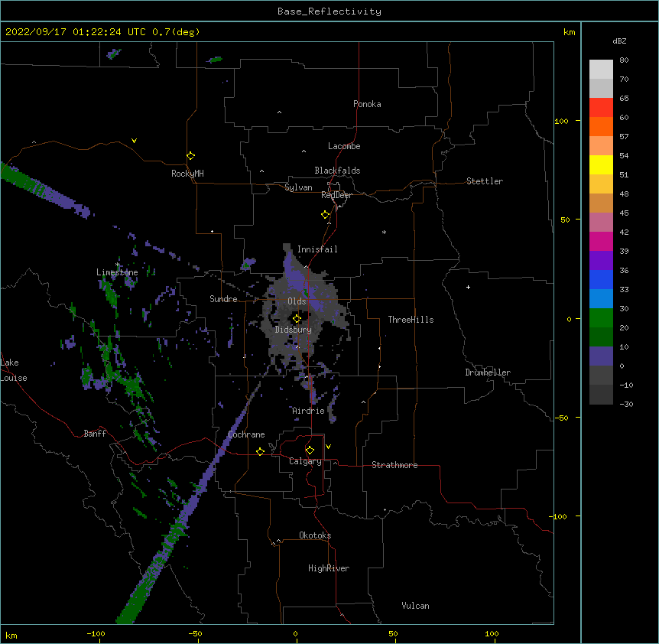
Task: Click the yellow V marker northwest of RockyMH
Action: click(134, 141)
